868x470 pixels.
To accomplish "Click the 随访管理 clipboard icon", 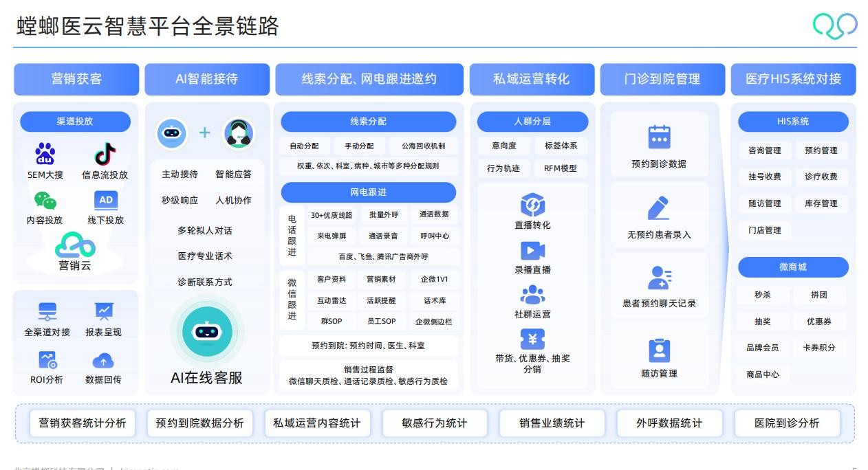I will pos(659,350).
